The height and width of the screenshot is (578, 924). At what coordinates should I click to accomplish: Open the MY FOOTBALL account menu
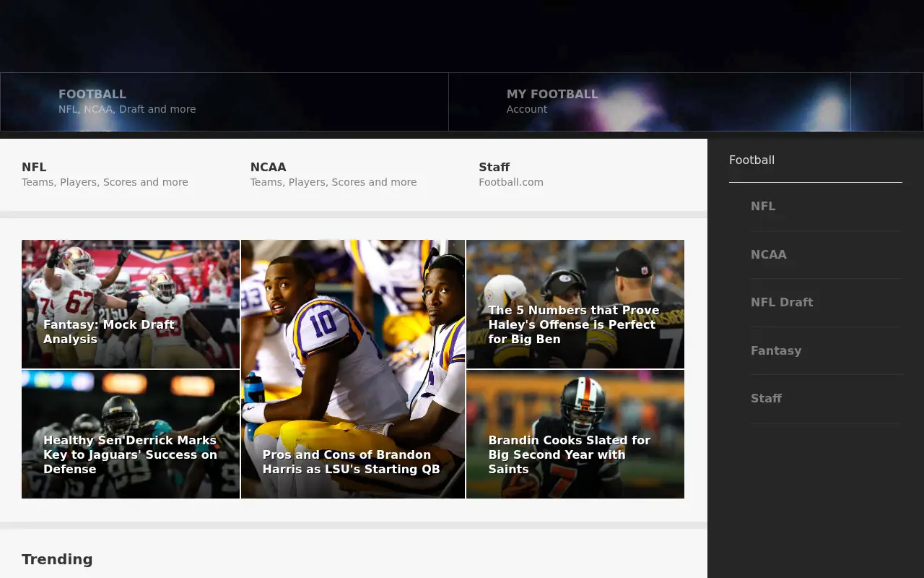650,102
